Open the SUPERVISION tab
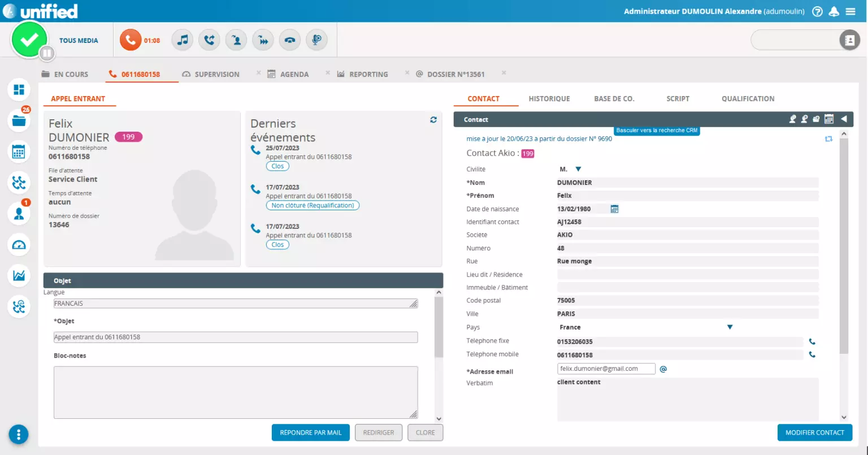 [211, 74]
